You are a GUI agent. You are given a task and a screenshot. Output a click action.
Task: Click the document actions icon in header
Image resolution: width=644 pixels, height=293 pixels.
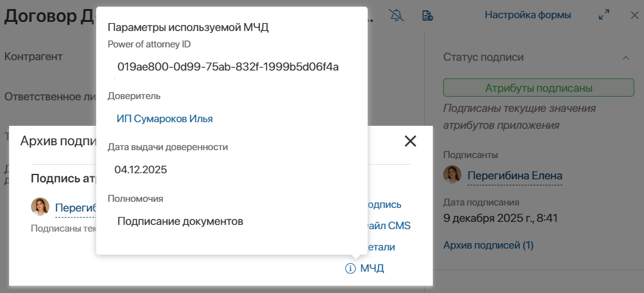point(427,15)
